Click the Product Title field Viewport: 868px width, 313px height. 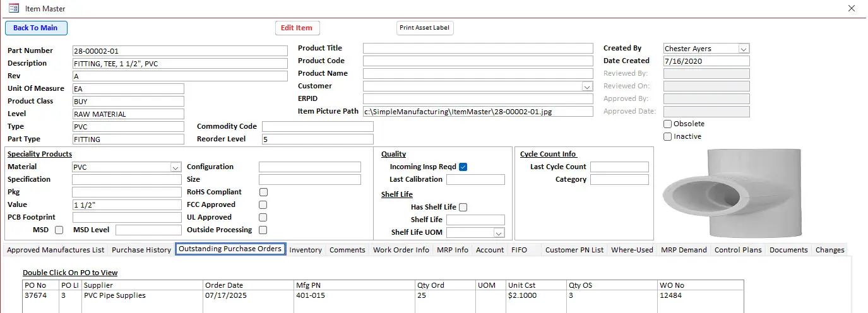478,49
